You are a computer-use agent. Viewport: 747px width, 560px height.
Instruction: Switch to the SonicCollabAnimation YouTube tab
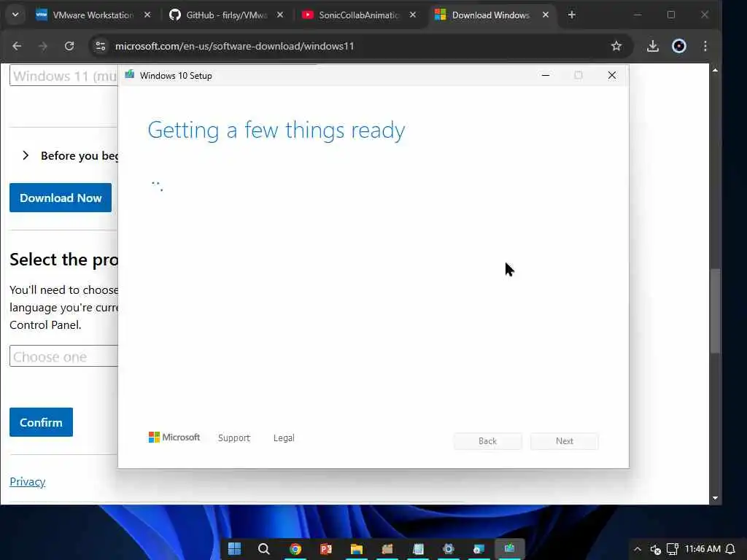[x=358, y=15]
